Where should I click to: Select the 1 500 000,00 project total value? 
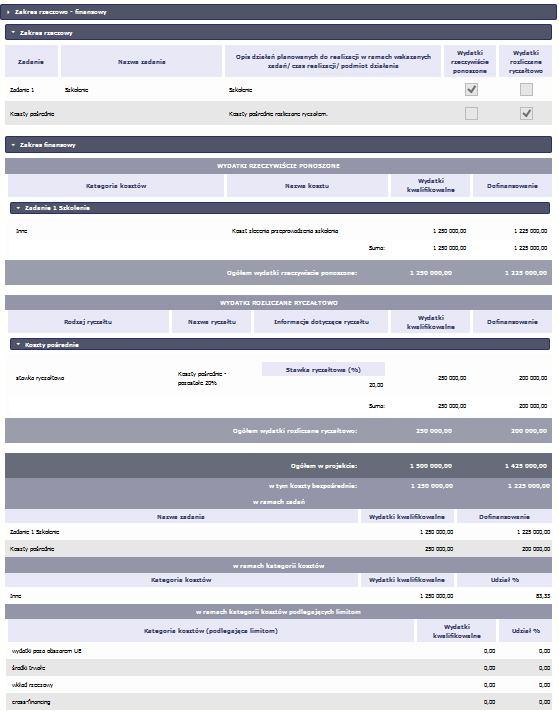[x=431, y=466]
